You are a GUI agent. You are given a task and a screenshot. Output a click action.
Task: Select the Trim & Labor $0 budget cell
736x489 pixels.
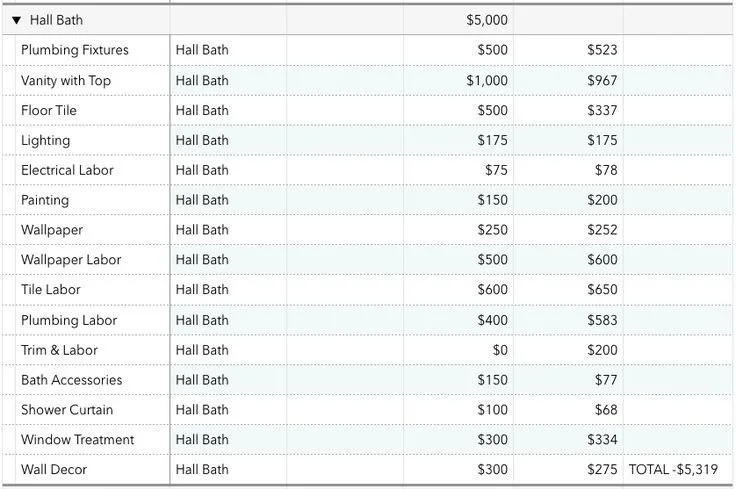tap(459, 350)
